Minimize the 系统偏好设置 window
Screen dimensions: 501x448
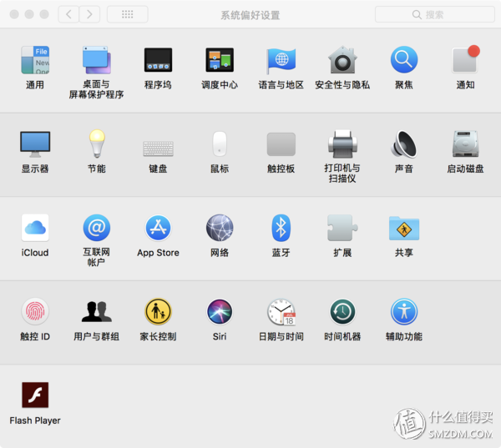(29, 14)
